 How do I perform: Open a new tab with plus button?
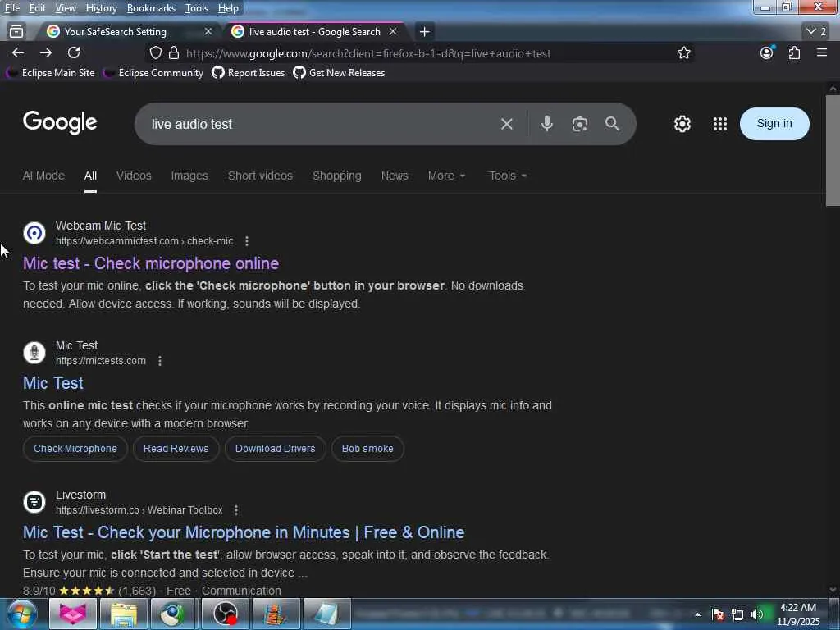pos(424,32)
